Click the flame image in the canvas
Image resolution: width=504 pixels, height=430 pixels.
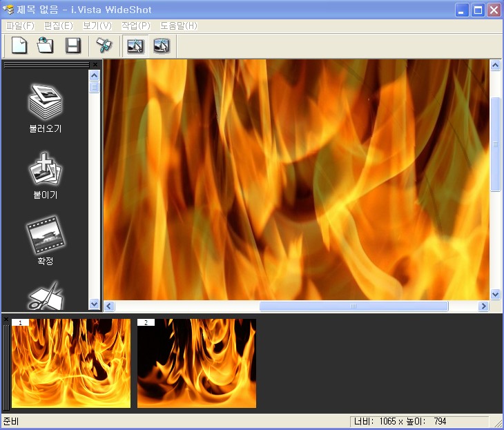pos(296,179)
